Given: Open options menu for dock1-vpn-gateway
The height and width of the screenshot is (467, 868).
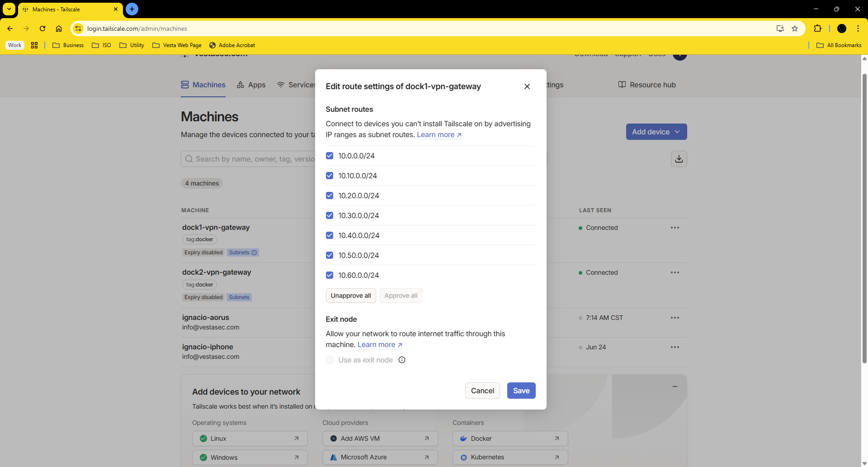Looking at the screenshot, I should (x=675, y=228).
